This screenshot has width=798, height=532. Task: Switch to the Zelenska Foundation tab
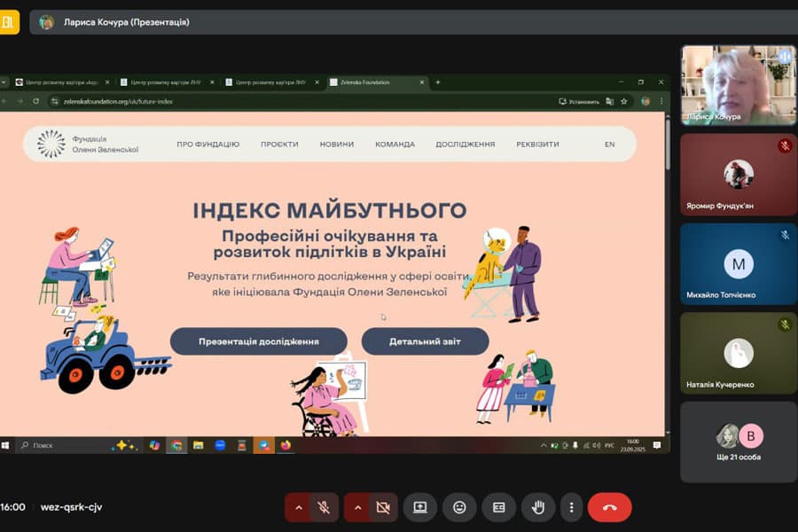(x=376, y=82)
